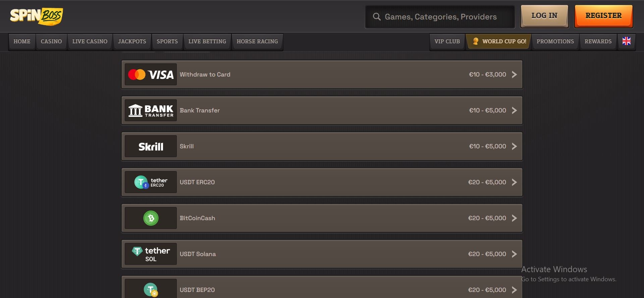This screenshot has width=644, height=298.
Task: Select the Bank Transfer logo
Action: click(151, 110)
